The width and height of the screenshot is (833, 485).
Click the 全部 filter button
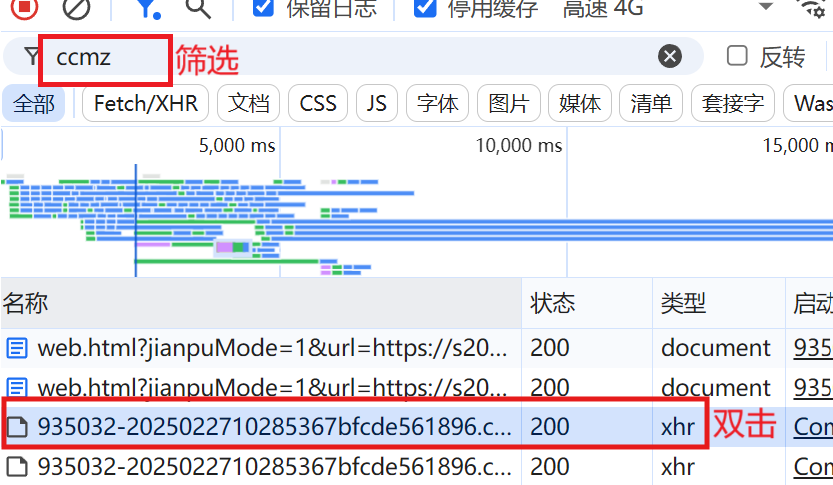pos(33,103)
